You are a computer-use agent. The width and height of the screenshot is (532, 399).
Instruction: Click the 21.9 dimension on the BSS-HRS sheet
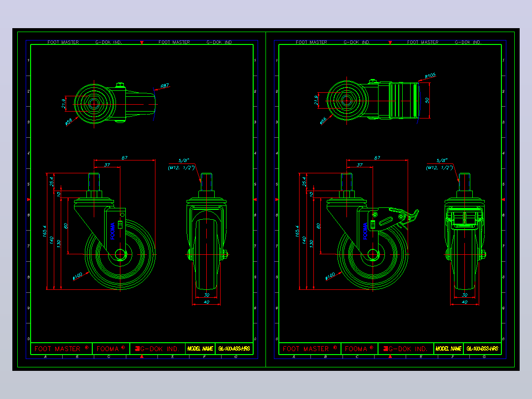coord(316,100)
